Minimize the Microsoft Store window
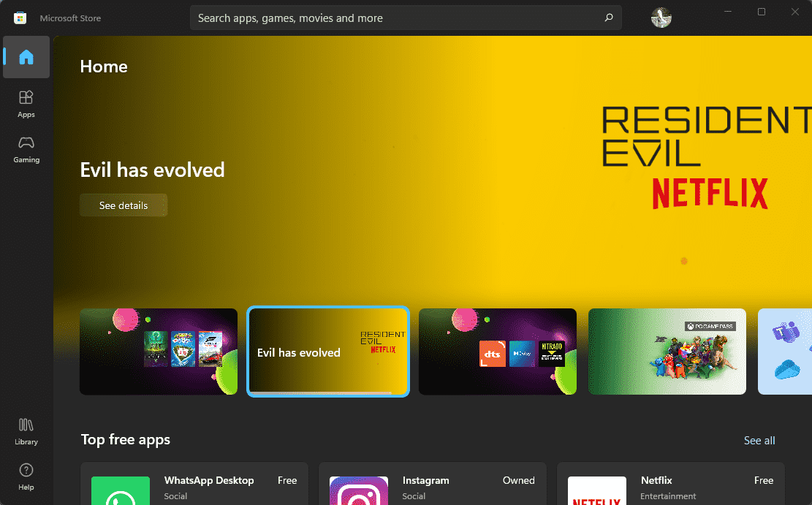This screenshot has width=812, height=505. pos(728,12)
